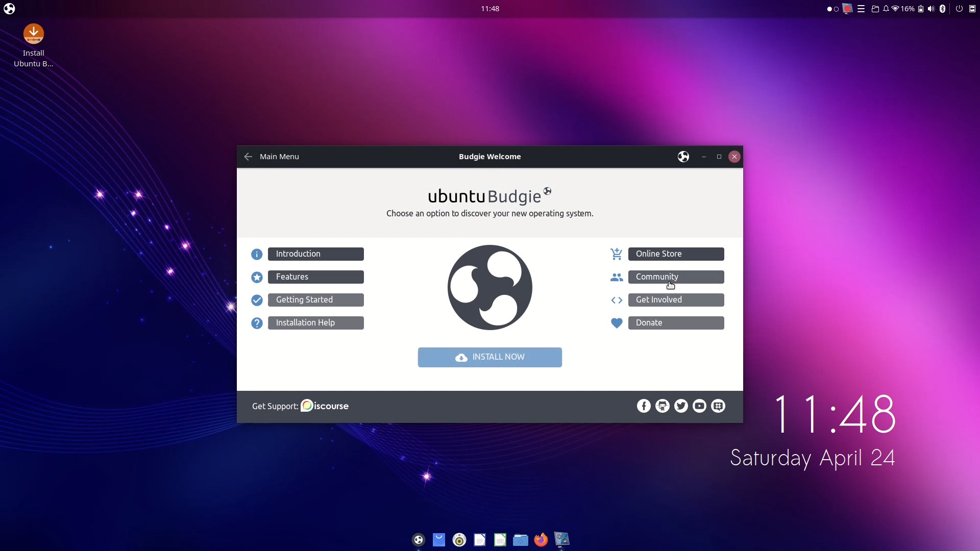Minimize the Budgie Welcome window
This screenshot has width=980, height=551.
pos(704,157)
